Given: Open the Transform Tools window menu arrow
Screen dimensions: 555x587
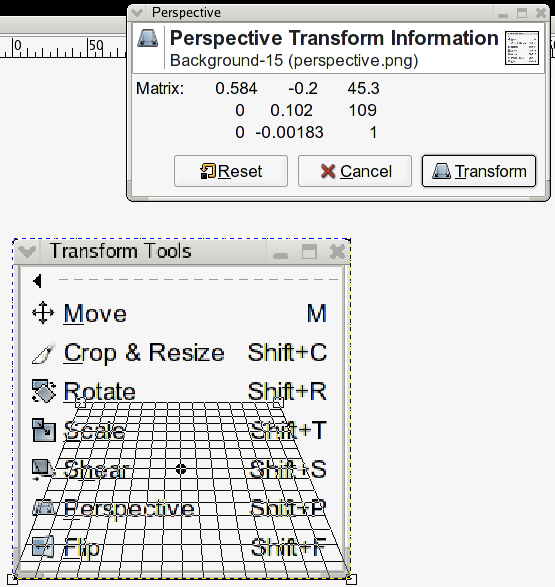Looking at the screenshot, I should click(27, 251).
